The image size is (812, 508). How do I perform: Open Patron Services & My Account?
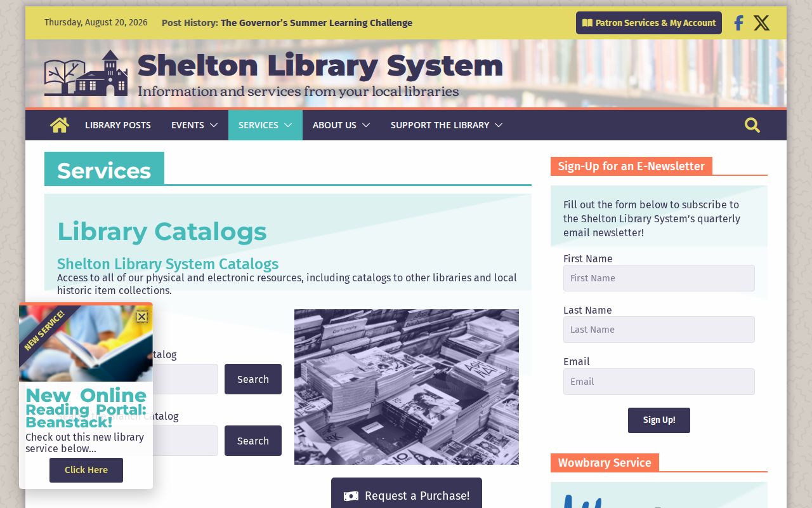coord(649,23)
